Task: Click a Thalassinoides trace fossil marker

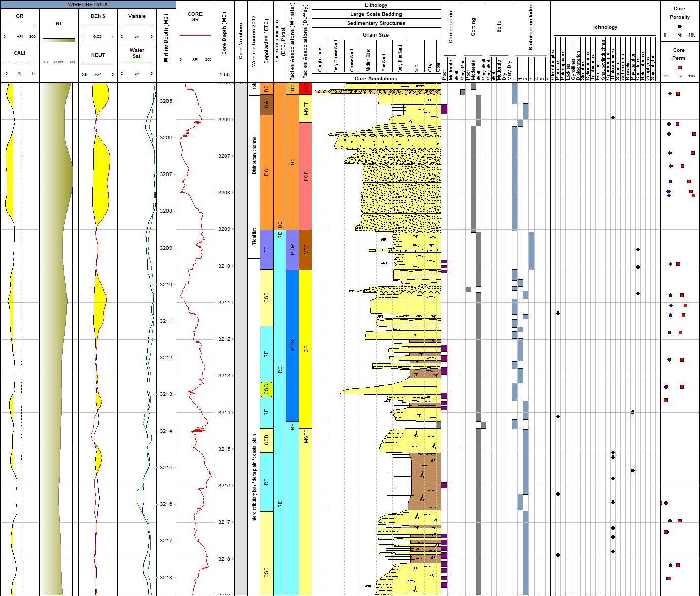Action: 613,452
